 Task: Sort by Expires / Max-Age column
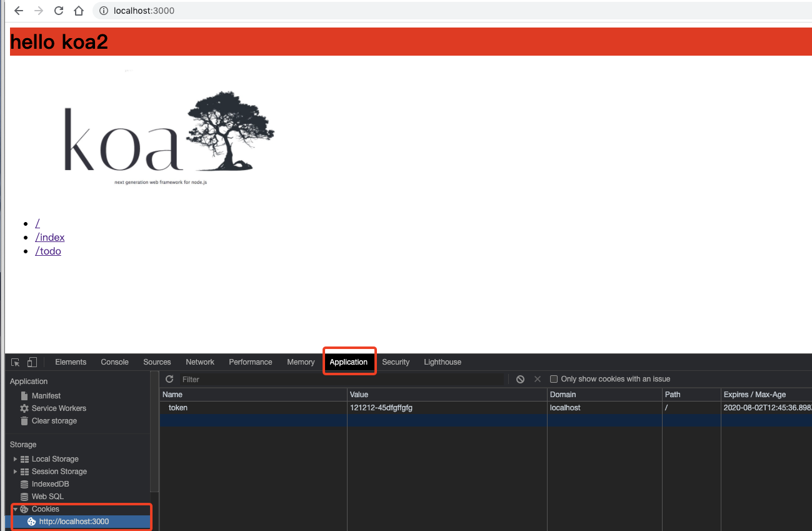point(766,395)
